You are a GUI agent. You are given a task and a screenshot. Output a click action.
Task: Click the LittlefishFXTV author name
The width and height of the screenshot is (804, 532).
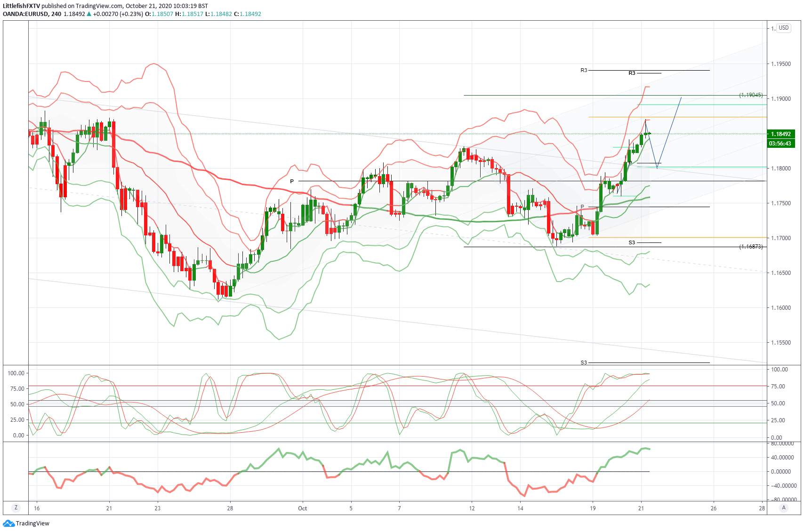click(x=21, y=6)
